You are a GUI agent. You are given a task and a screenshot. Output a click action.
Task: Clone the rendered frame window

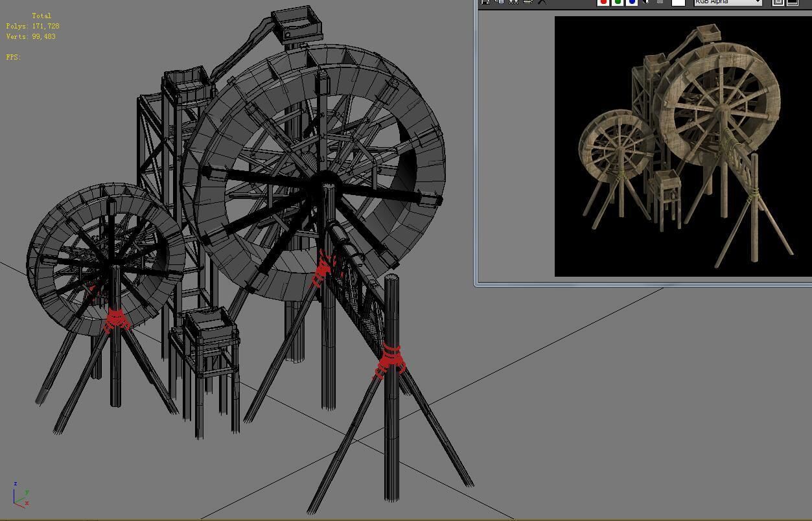click(x=514, y=2)
